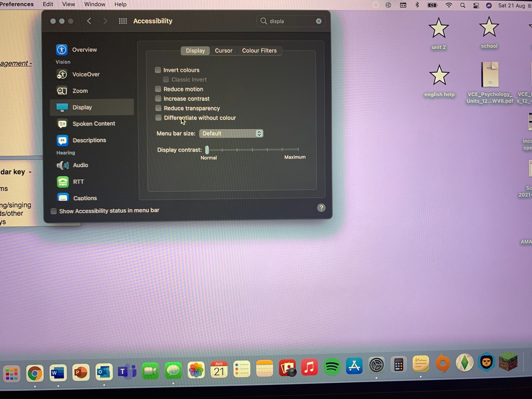
Task: Click the Show All grid icon
Action: coord(123,21)
